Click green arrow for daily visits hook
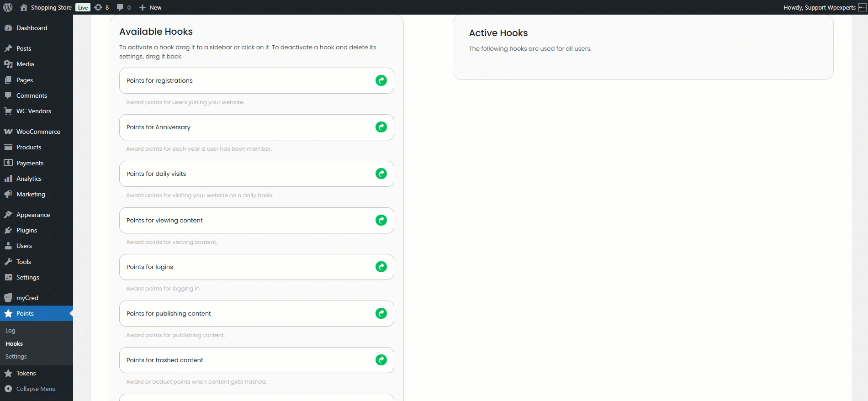Viewport: 868px width, 401px height. click(x=381, y=174)
